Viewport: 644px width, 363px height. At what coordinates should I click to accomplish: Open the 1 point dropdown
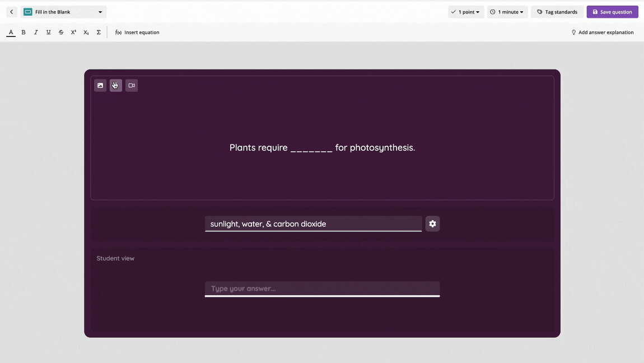pos(466,12)
